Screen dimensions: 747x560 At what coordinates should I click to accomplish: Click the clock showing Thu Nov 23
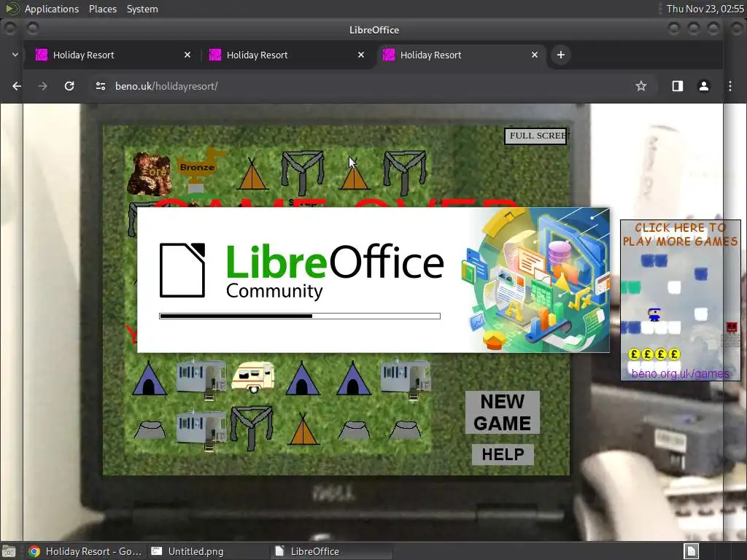coord(705,9)
